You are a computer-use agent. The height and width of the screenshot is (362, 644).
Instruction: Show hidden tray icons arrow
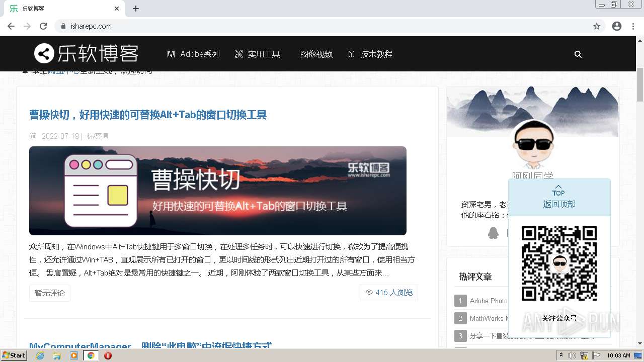[561, 355]
